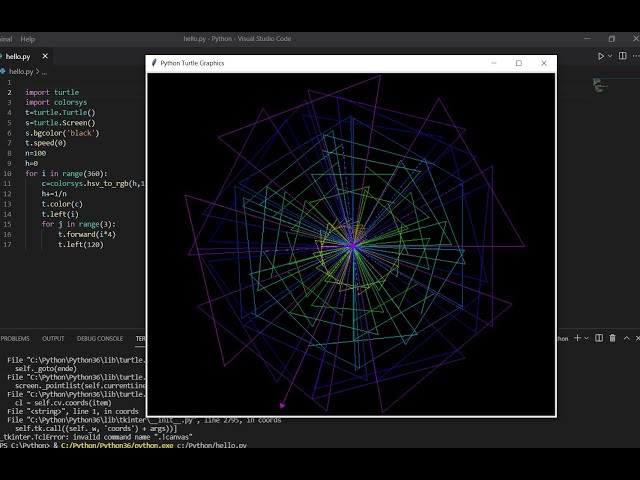The width and height of the screenshot is (640, 480).
Task: Click 't.left(120)' on line 17
Action: coord(81,244)
